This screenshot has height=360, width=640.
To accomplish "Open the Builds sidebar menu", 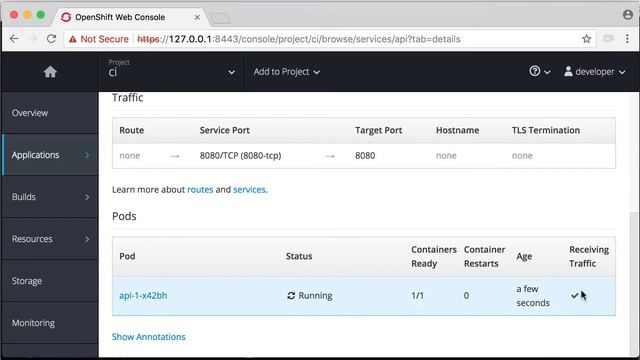I will [50, 197].
